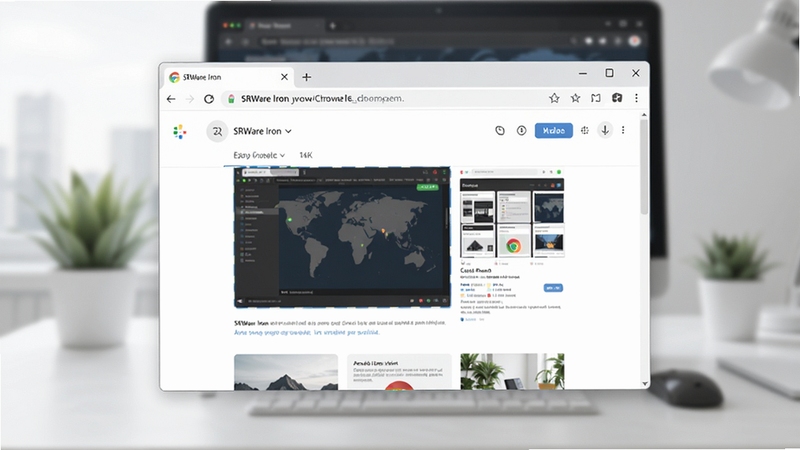
Task: Open the browser three-dot menu in the toolbar
Action: click(x=636, y=98)
